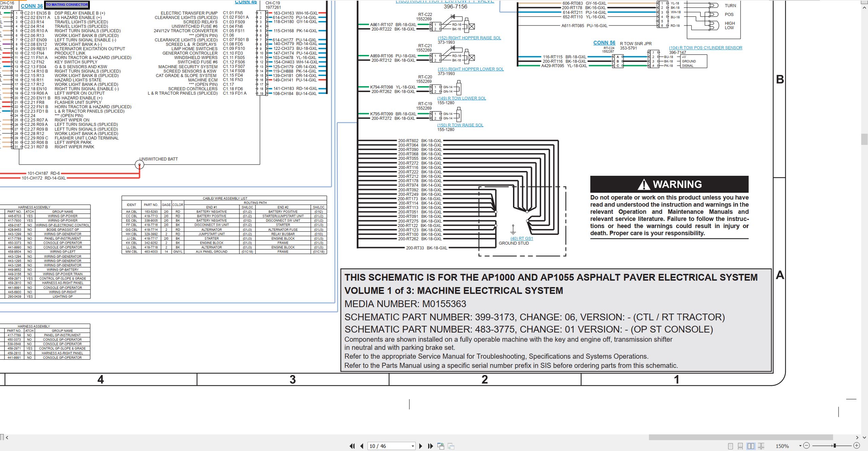Follow the (151) RIGHT HOPPER LOWER SOL link
Viewport: 868px width, 451px height.
click(471, 69)
